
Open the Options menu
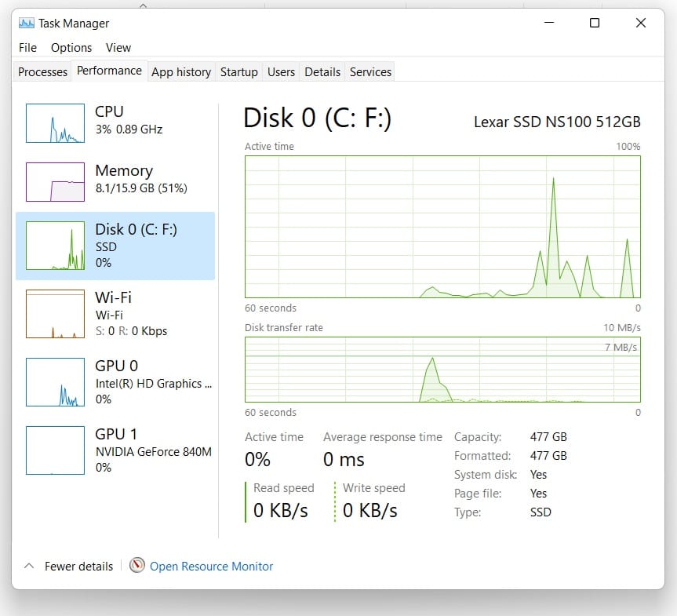71,48
